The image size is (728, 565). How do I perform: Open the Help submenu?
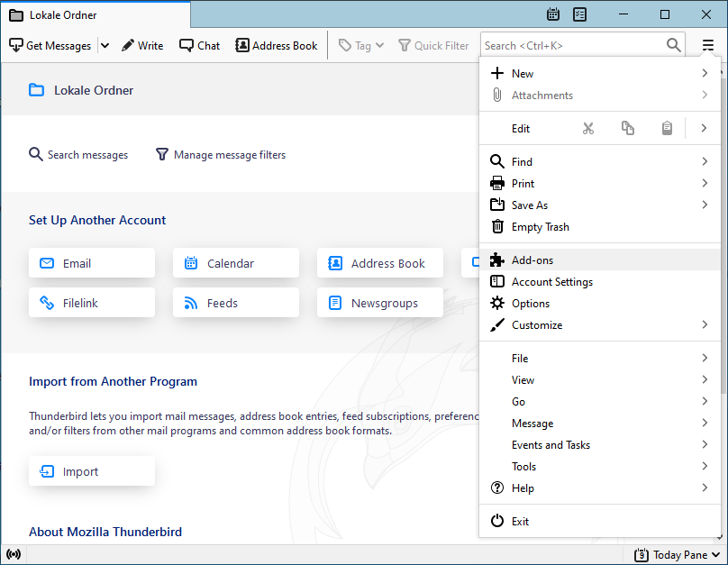point(599,488)
